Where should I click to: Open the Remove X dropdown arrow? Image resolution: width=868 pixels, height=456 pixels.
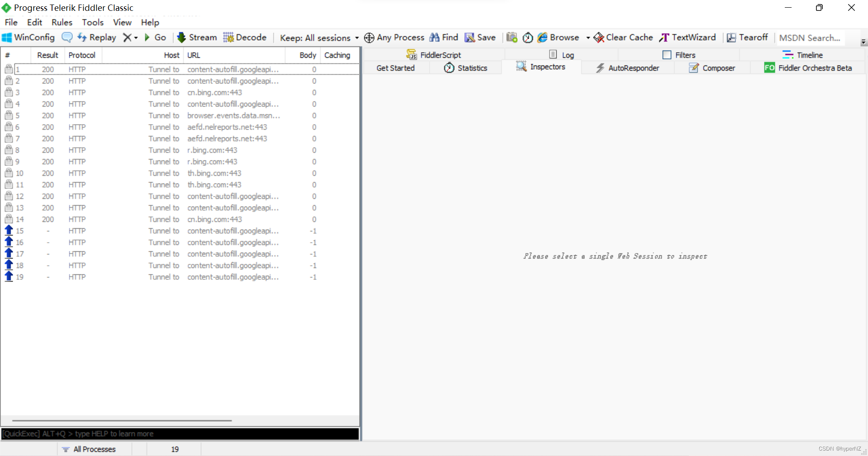click(136, 38)
